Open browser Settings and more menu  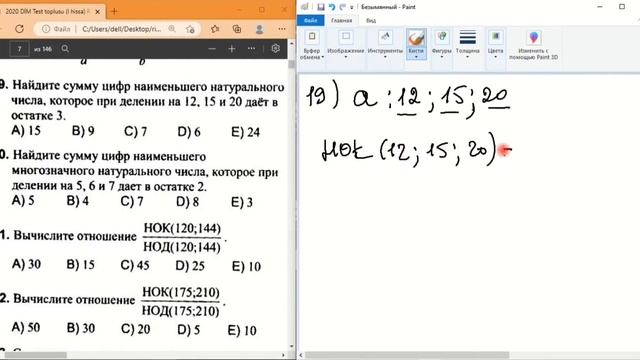[x=282, y=29]
